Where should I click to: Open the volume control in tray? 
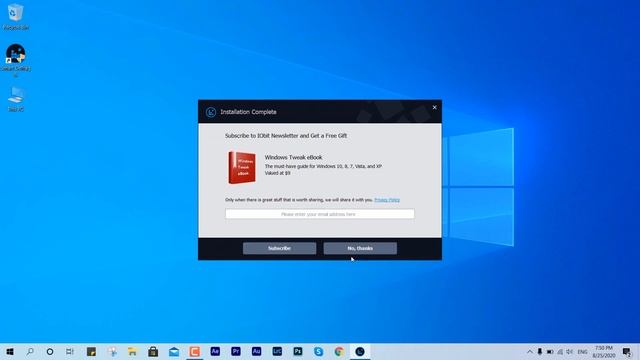point(570,351)
